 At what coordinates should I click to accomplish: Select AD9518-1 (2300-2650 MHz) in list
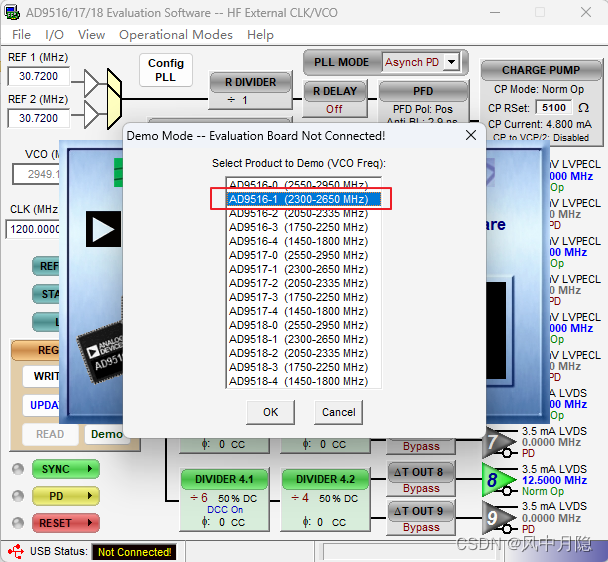pyautogui.click(x=304, y=339)
